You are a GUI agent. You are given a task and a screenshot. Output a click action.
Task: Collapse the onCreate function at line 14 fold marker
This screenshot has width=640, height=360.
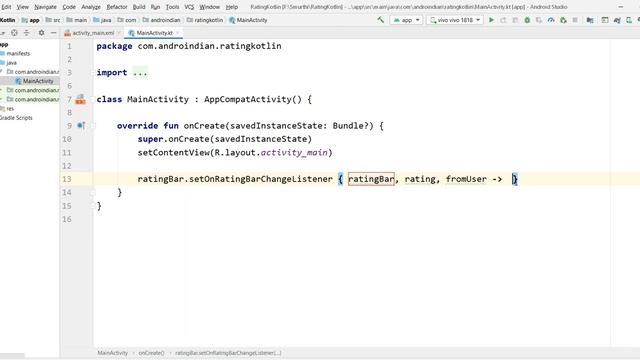93,192
